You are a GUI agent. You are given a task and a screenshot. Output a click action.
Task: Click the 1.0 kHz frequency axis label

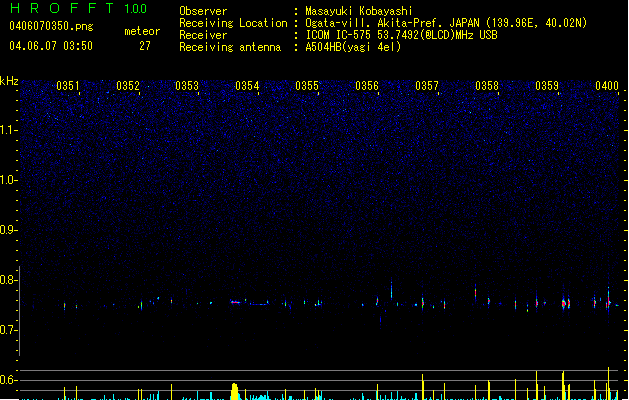pyautogui.click(x=8, y=180)
